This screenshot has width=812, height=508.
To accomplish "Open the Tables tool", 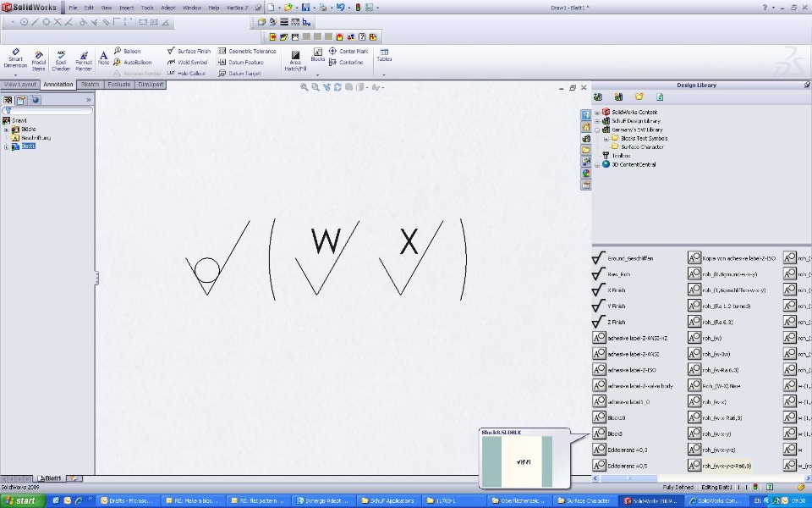I will click(384, 55).
